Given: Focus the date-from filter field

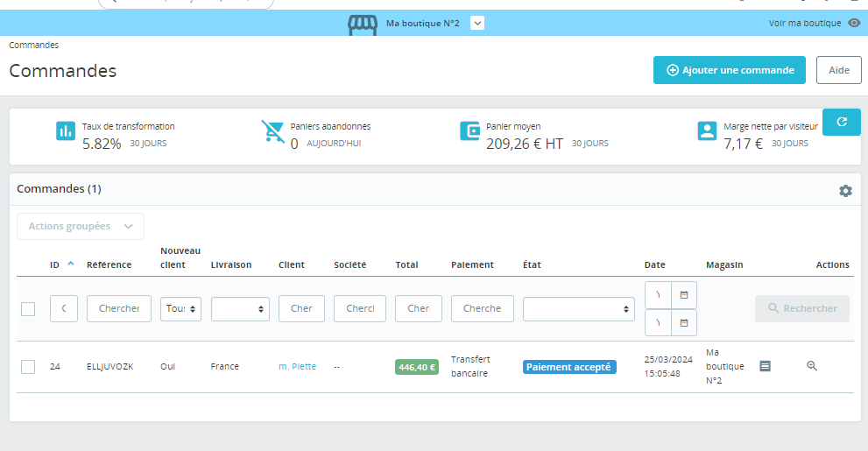Looking at the screenshot, I should (658, 295).
